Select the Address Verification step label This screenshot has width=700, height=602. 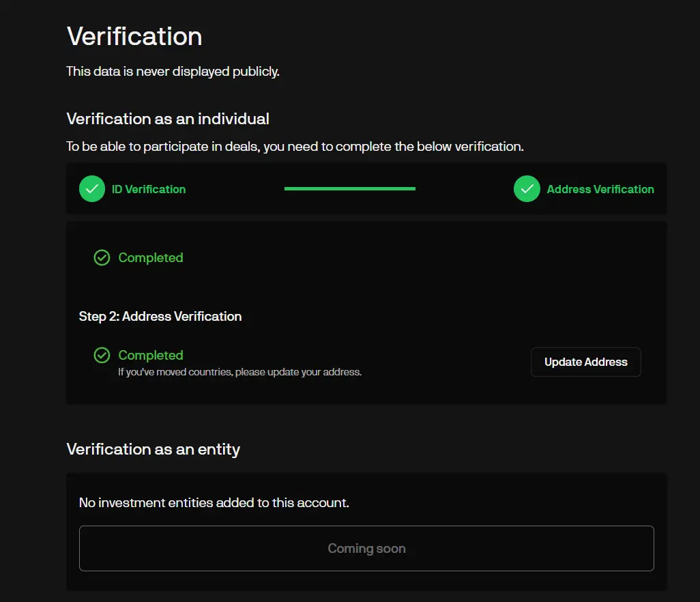tap(600, 189)
